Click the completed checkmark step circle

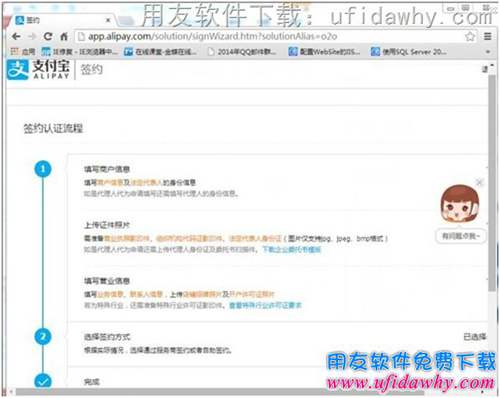(43, 381)
